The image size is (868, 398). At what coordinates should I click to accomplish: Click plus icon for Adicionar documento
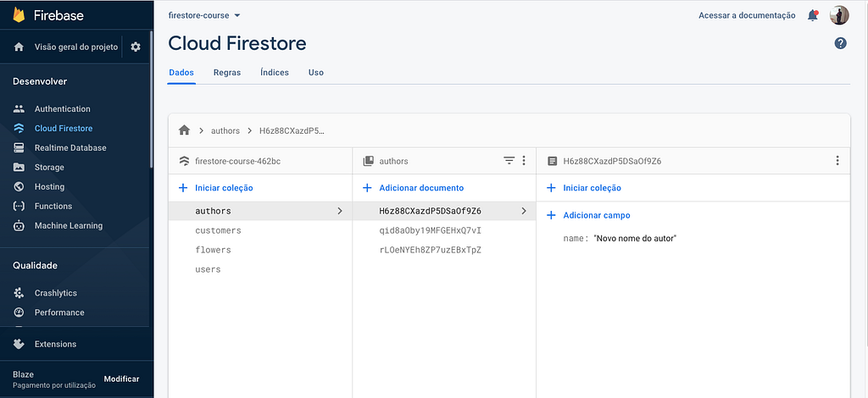[366, 188]
